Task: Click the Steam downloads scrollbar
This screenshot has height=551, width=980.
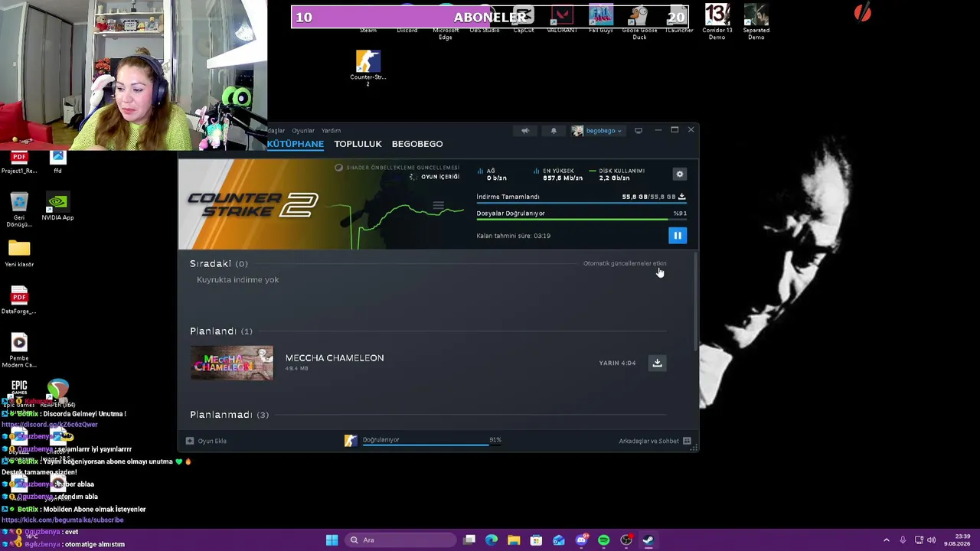Action: [696, 302]
